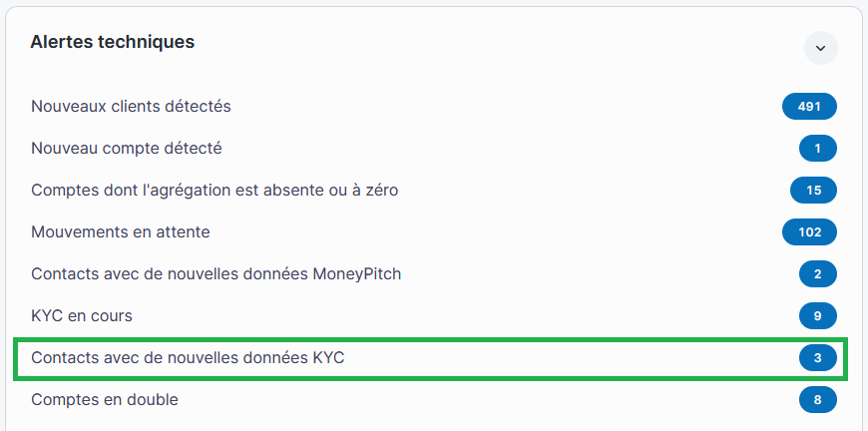This screenshot has height=431, width=868.
Task: Click the Comptes en double count badge
Action: [x=817, y=400]
